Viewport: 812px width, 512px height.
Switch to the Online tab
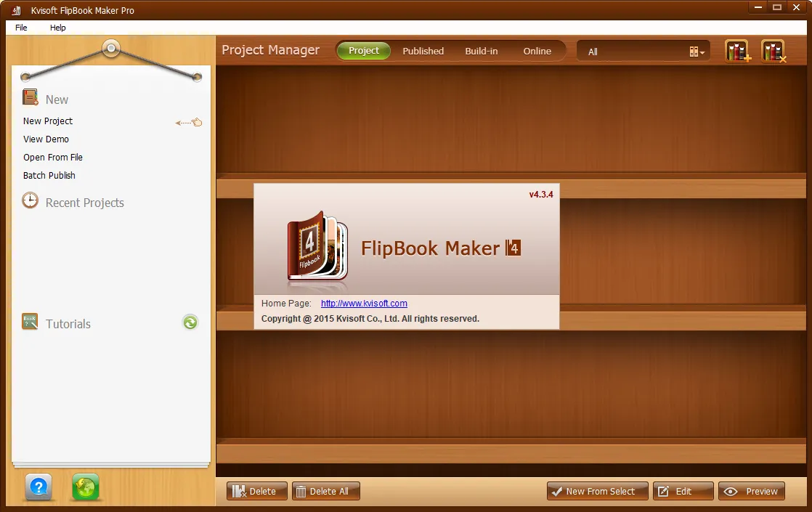pyautogui.click(x=537, y=52)
